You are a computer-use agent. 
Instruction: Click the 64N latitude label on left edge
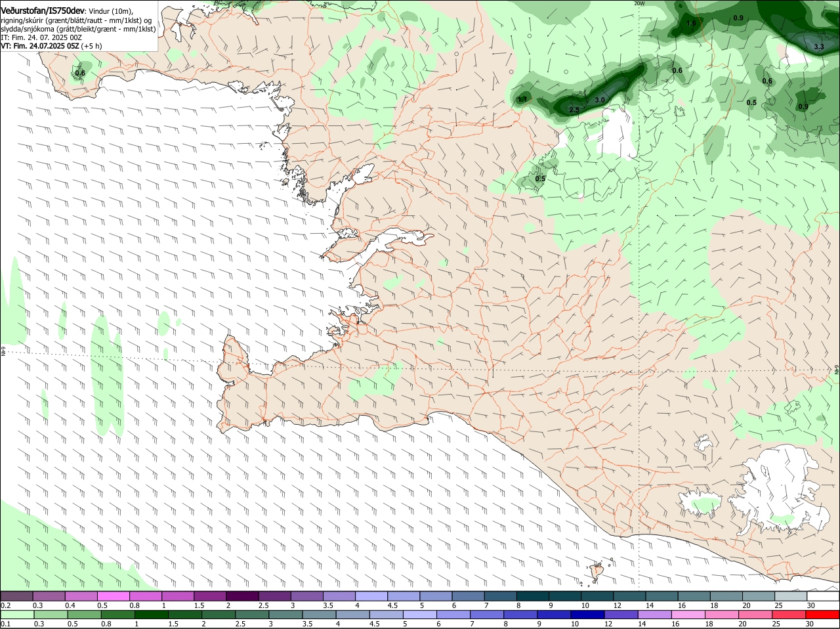3,352
